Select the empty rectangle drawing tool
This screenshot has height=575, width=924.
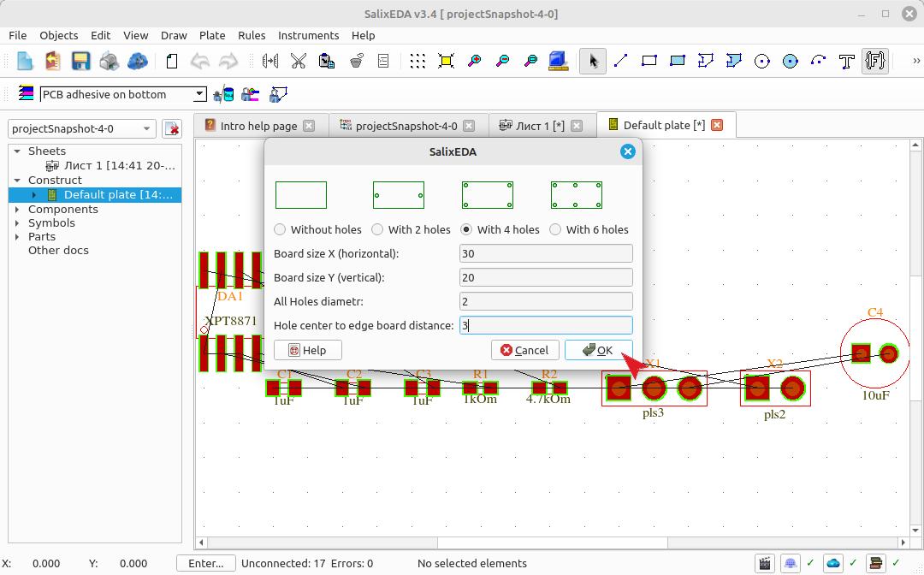pyautogui.click(x=649, y=61)
